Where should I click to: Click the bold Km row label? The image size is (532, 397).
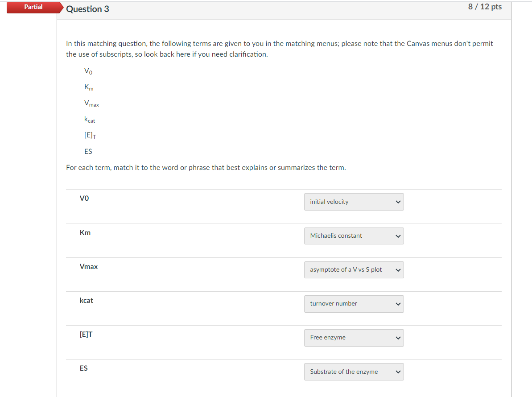tap(85, 232)
